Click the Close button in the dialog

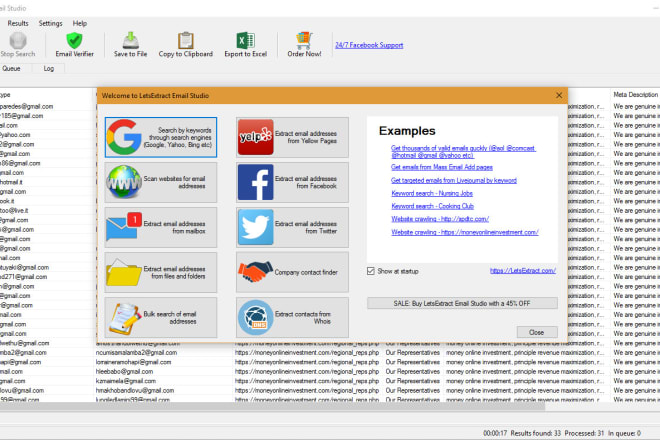537,332
